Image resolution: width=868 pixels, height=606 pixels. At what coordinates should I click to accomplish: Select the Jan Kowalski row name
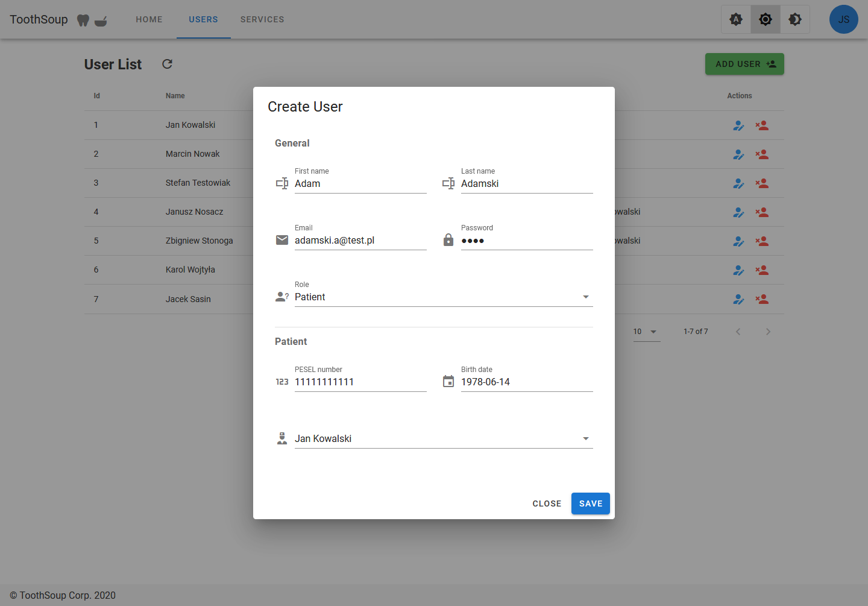click(x=190, y=125)
